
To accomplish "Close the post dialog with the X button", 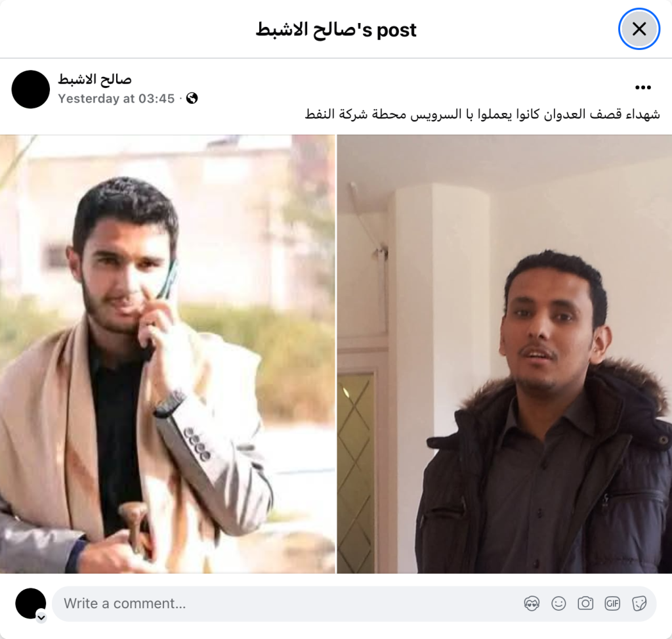I will (639, 29).
